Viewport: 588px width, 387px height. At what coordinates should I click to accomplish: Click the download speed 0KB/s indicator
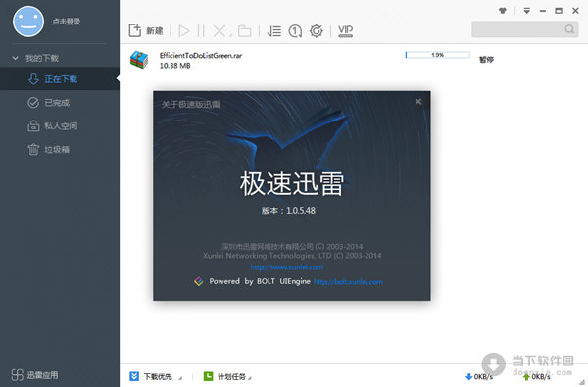click(x=479, y=377)
